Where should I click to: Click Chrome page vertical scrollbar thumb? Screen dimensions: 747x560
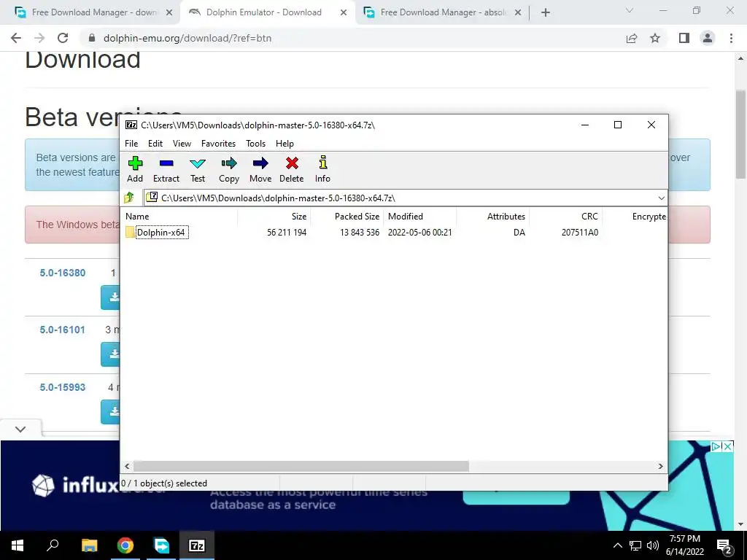[741, 134]
